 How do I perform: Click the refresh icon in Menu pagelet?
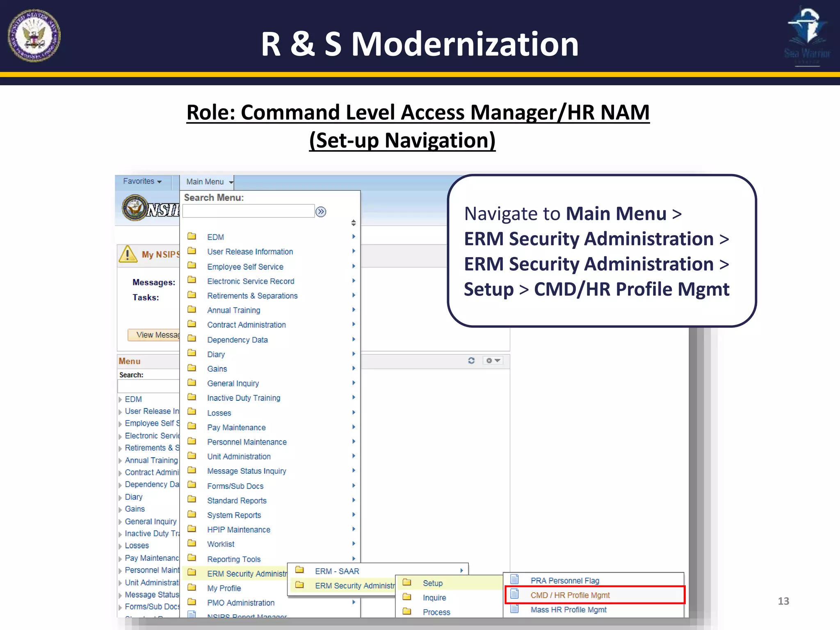[471, 361]
